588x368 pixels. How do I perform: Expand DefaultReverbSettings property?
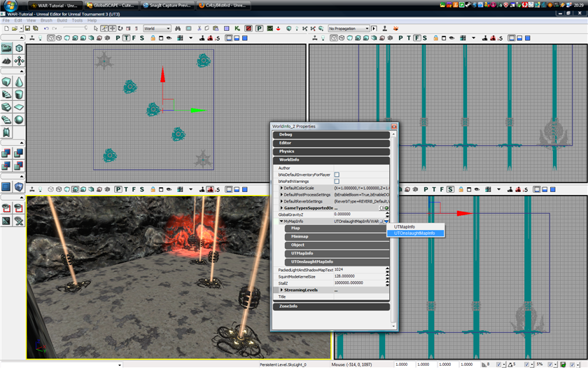pyautogui.click(x=281, y=201)
